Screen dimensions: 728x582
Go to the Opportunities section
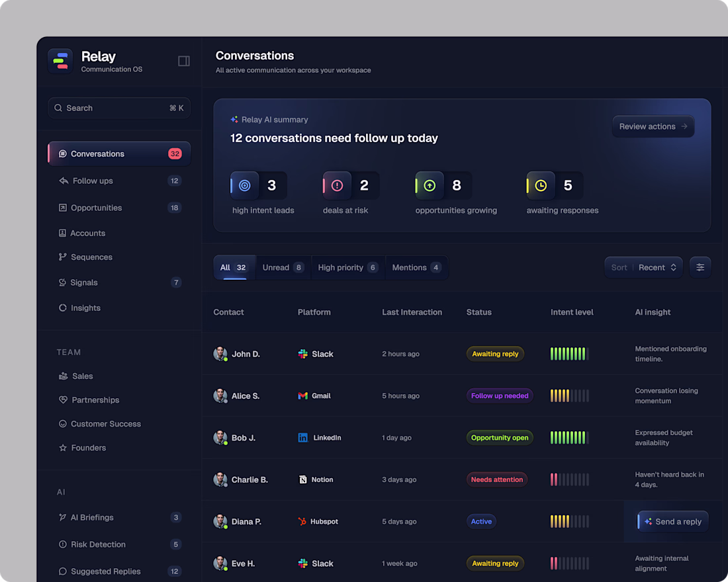(119, 208)
